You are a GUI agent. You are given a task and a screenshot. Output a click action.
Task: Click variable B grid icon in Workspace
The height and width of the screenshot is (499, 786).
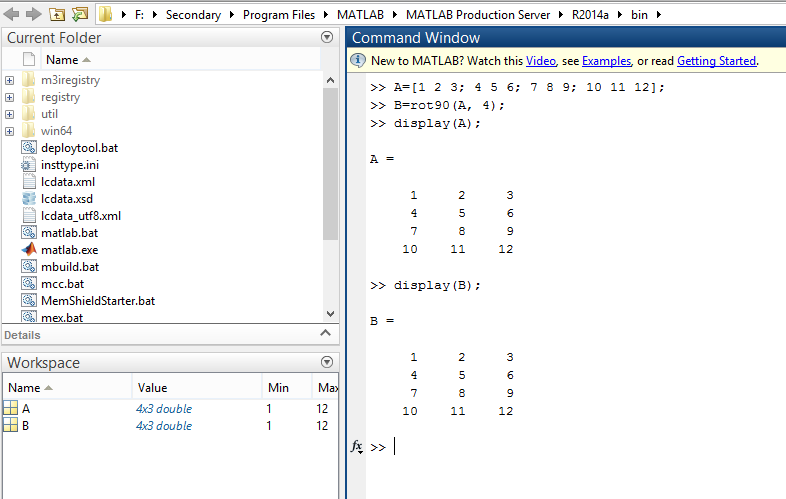[x=11, y=425]
